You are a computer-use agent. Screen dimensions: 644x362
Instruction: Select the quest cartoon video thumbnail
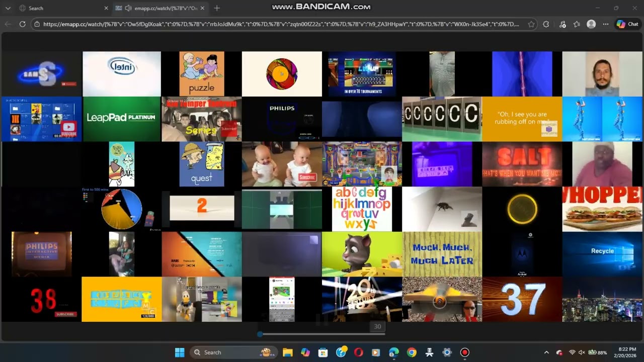point(202,164)
